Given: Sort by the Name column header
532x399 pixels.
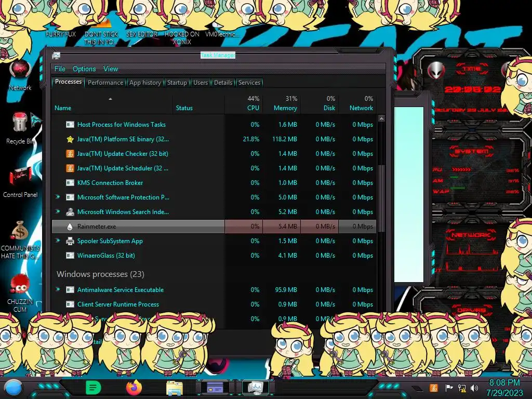Looking at the screenshot, I should [x=112, y=104].
